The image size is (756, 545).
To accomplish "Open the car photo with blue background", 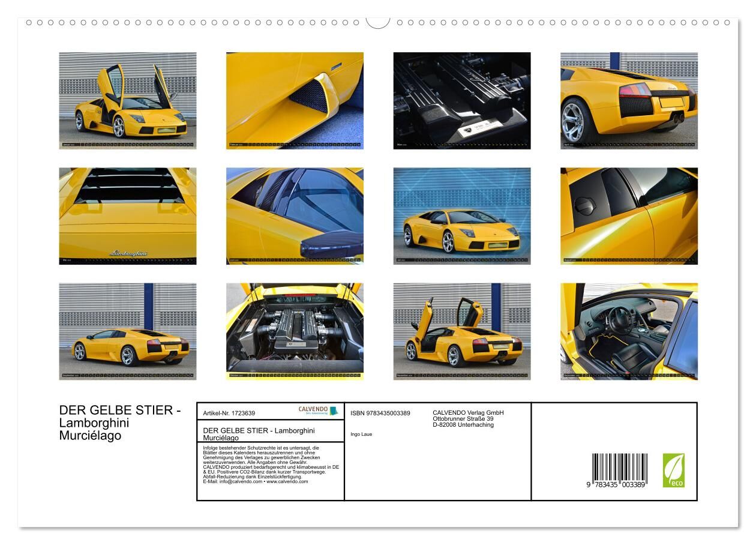I will [x=461, y=215].
